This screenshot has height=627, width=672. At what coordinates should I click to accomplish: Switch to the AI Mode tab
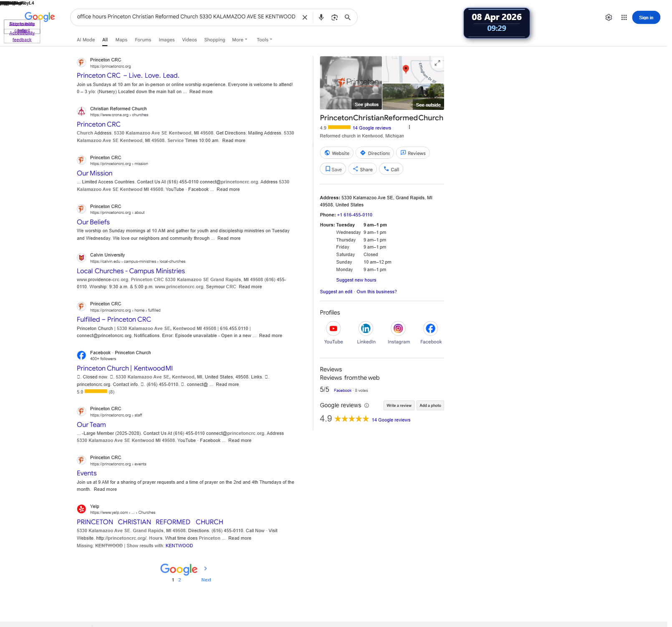coord(86,40)
